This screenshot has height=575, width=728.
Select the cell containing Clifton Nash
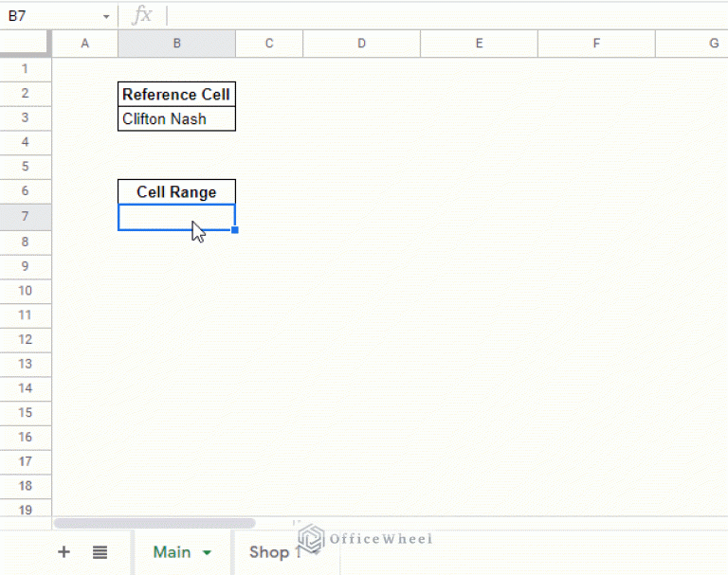pos(176,118)
